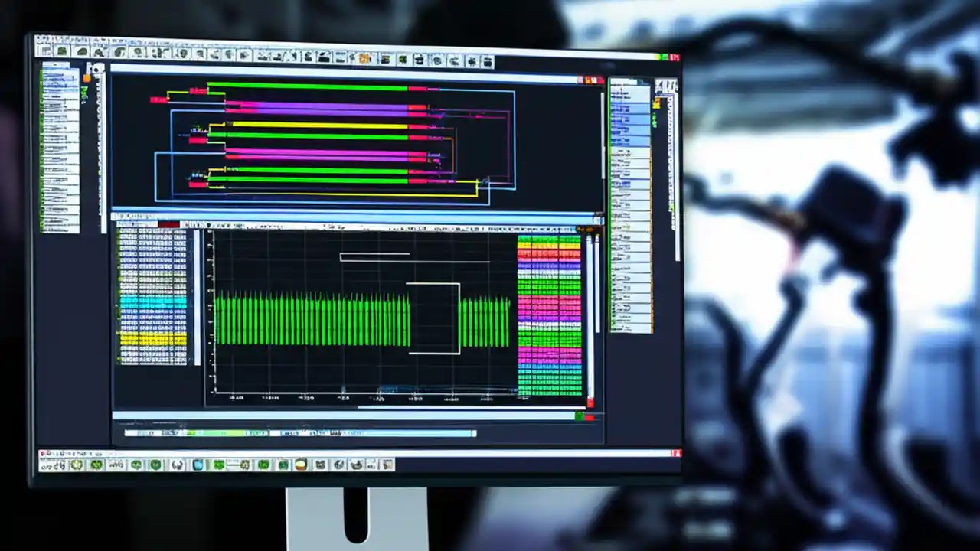980x551 pixels.
Task: Click the rightmost icon of the bottom toolbar
Action: 386,465
